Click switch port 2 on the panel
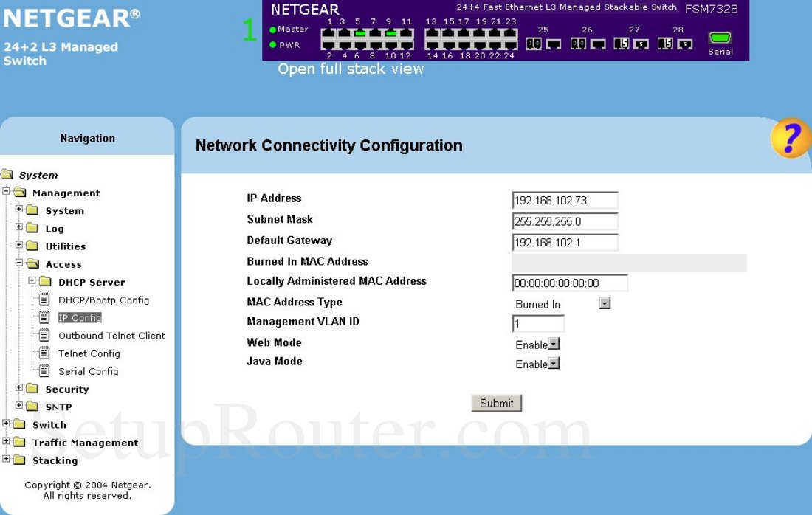812x515 pixels. (328, 45)
